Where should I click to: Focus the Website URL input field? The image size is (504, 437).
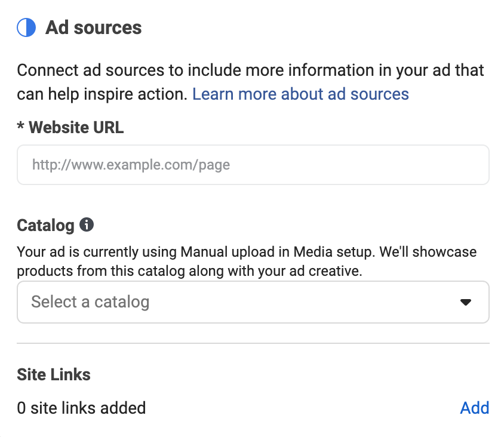(253, 165)
